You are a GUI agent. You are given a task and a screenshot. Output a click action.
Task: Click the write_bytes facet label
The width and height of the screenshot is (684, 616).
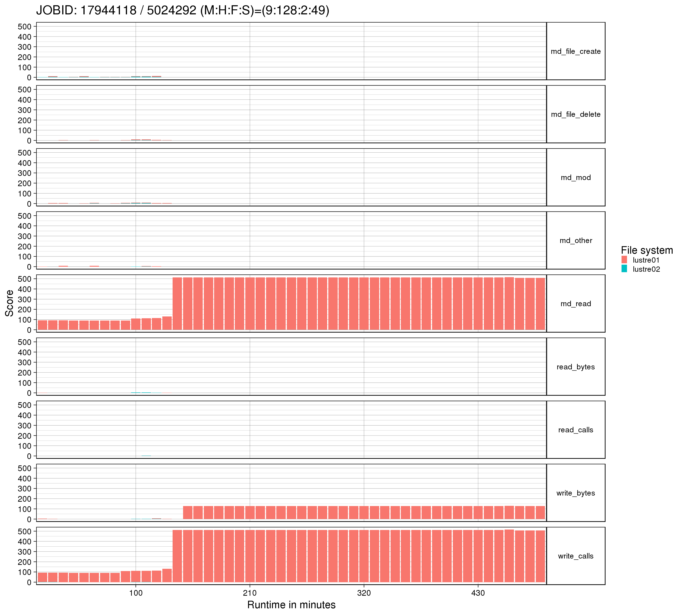pos(575,493)
